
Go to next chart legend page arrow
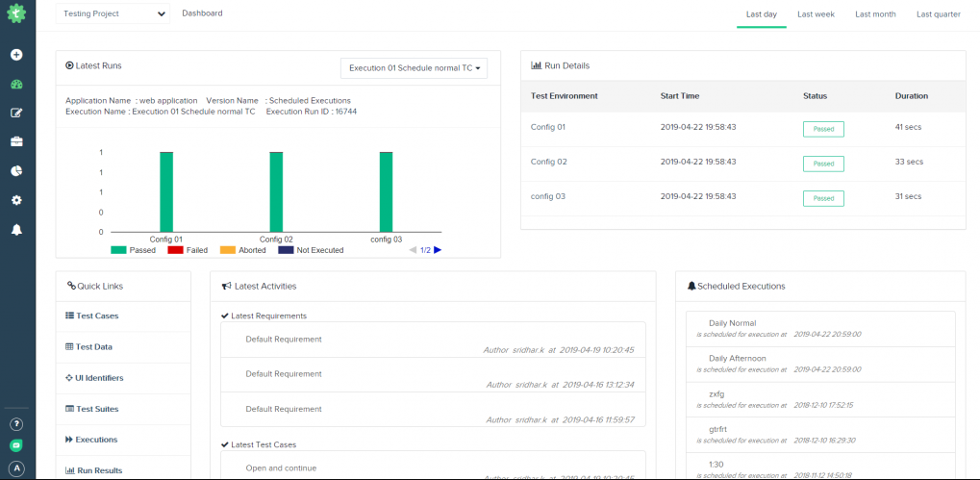(438, 250)
